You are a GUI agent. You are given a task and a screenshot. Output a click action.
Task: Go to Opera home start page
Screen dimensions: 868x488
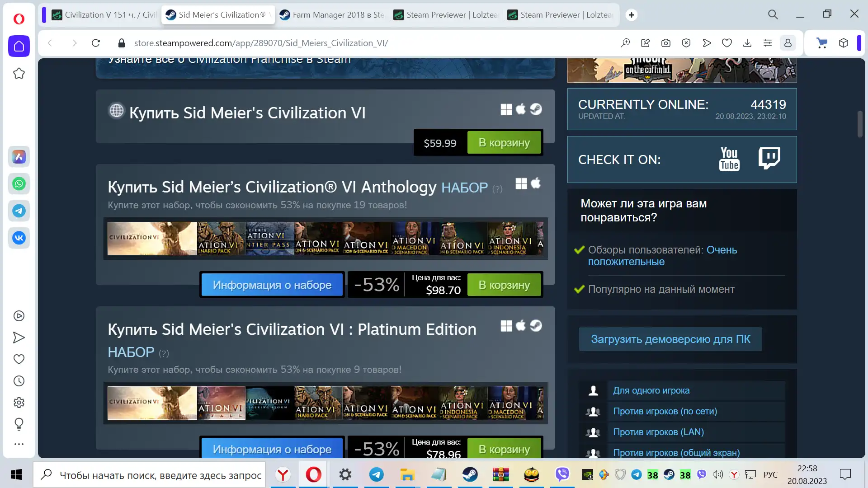click(19, 46)
